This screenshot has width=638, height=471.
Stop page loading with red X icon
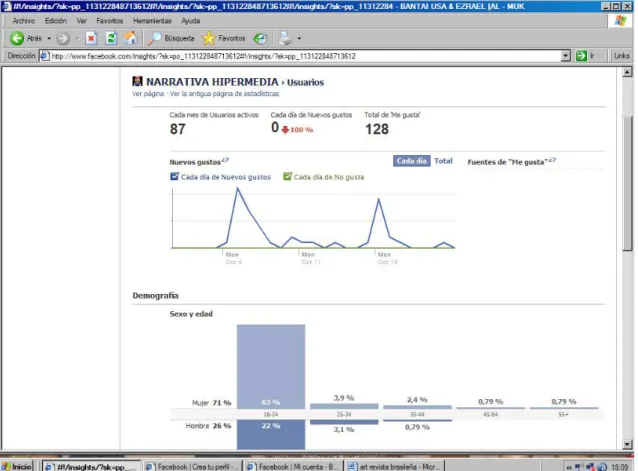(91, 39)
